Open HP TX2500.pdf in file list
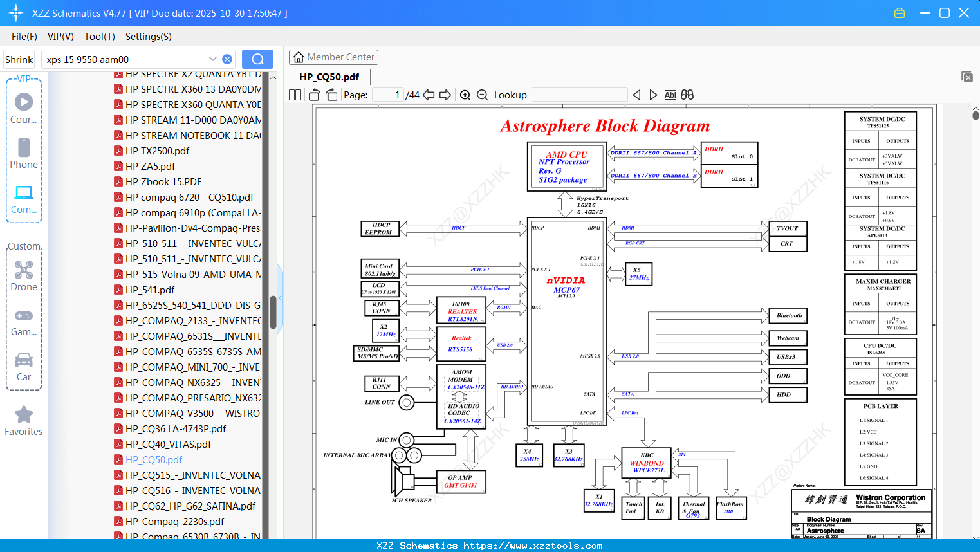 pyautogui.click(x=157, y=151)
